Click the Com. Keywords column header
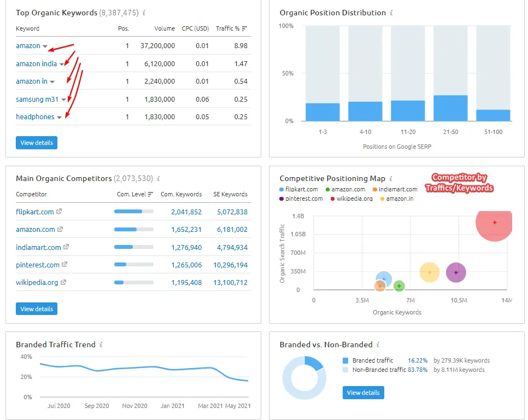This screenshot has height=420, width=528. pos(181,194)
